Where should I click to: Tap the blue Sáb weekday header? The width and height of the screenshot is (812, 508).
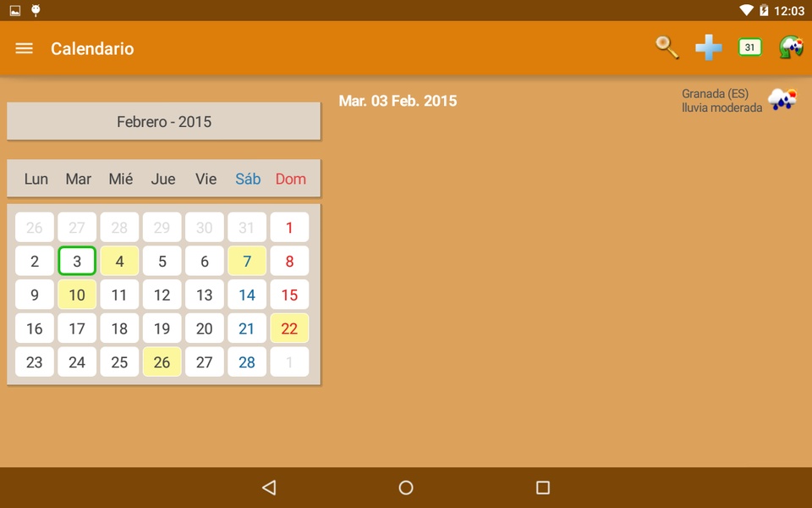(248, 179)
